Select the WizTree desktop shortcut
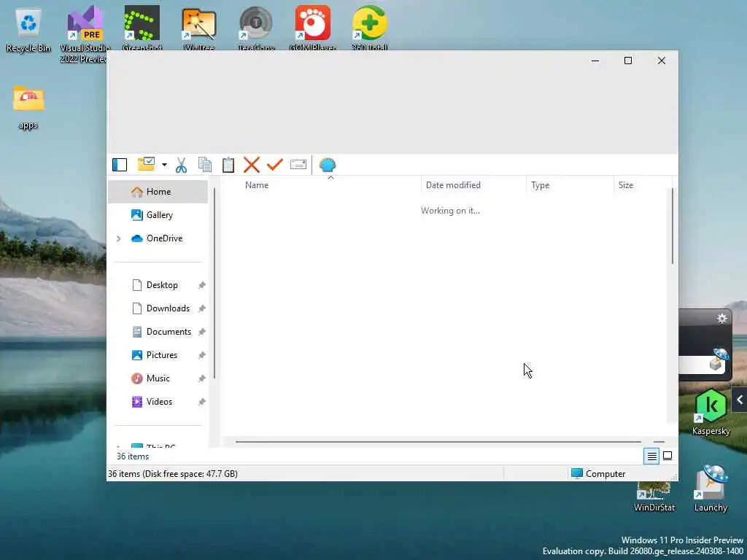The width and height of the screenshot is (747, 560). coord(198,28)
